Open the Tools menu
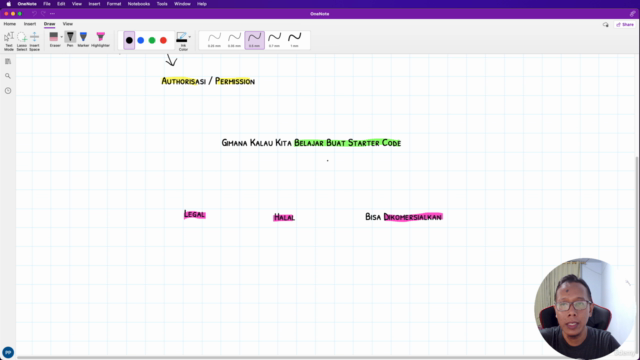The image size is (640, 360). click(162, 4)
